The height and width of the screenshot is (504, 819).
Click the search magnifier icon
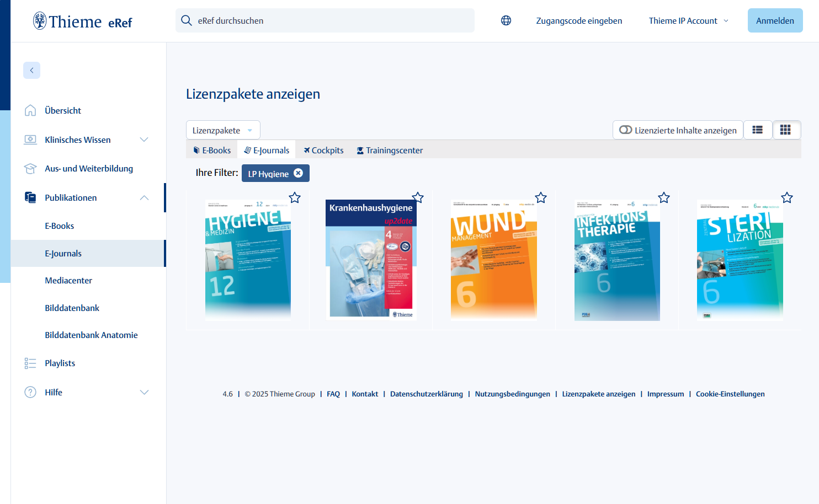(187, 20)
